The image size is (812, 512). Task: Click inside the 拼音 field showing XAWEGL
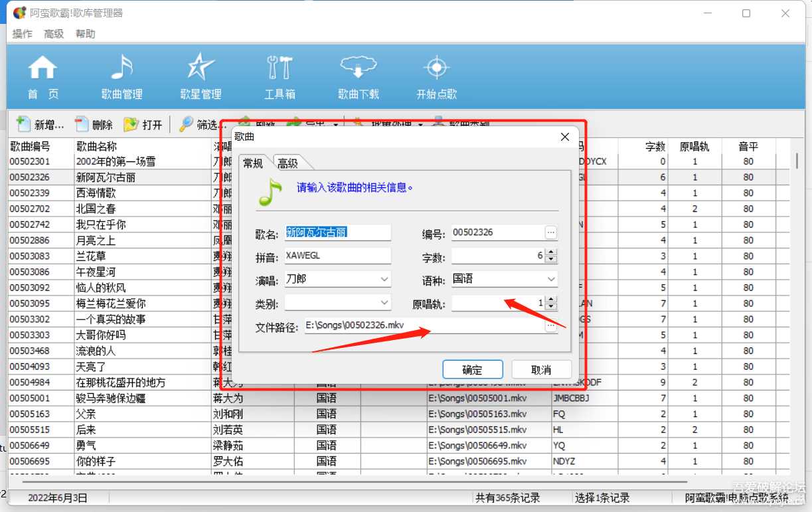coord(337,256)
